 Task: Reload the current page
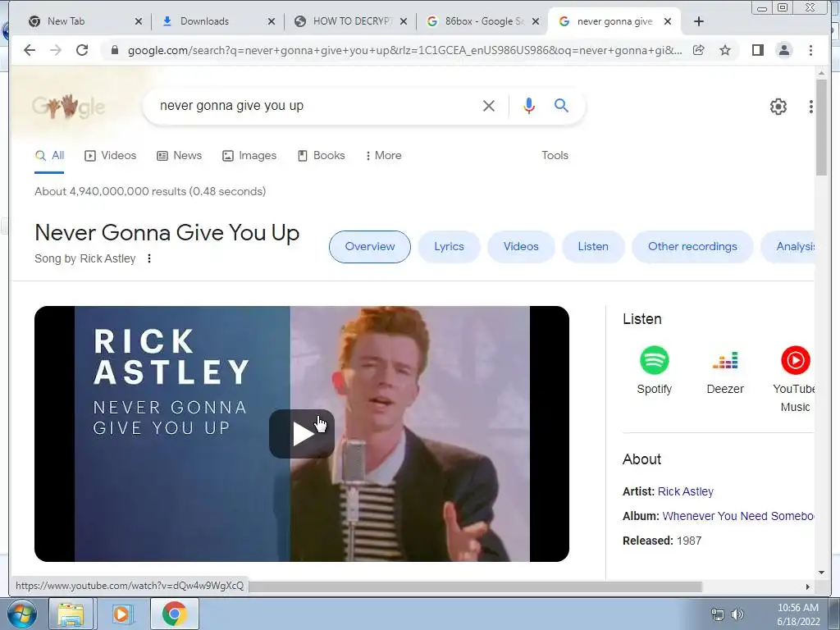(x=82, y=50)
